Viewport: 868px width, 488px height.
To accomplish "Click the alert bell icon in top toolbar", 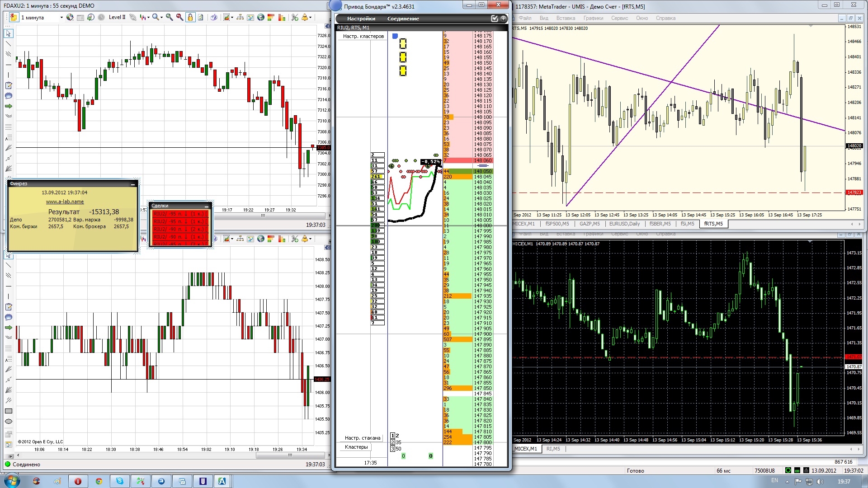I will [305, 17].
